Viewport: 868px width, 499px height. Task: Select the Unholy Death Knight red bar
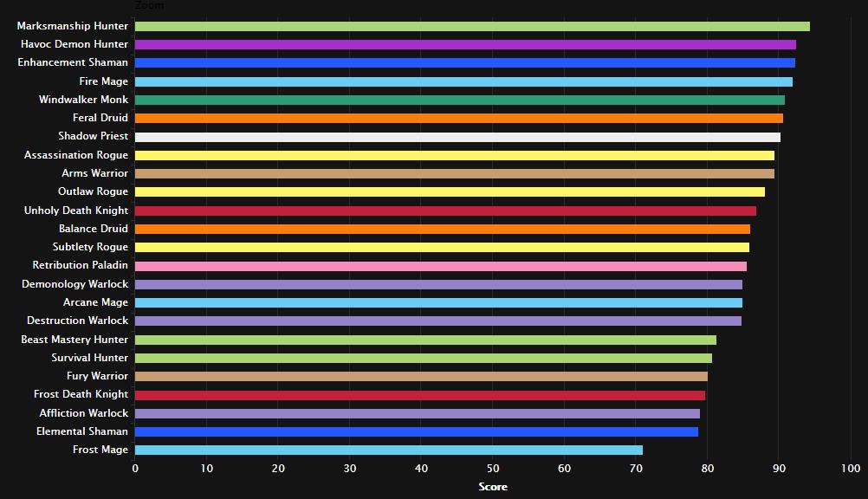point(445,211)
